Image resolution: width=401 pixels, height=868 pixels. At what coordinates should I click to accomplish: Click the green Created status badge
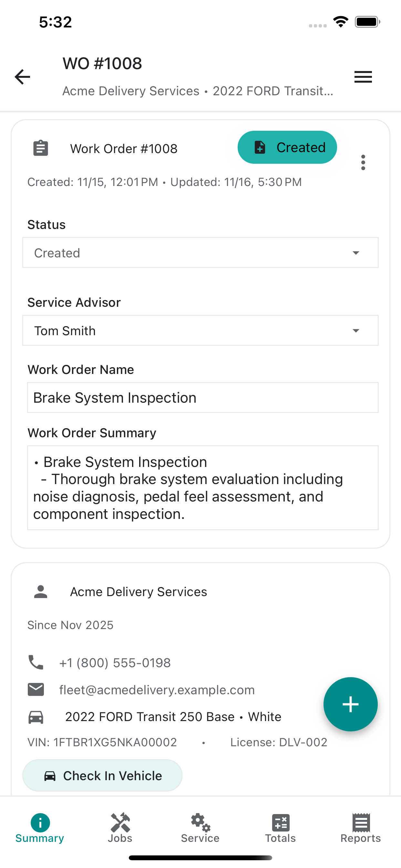click(x=287, y=147)
